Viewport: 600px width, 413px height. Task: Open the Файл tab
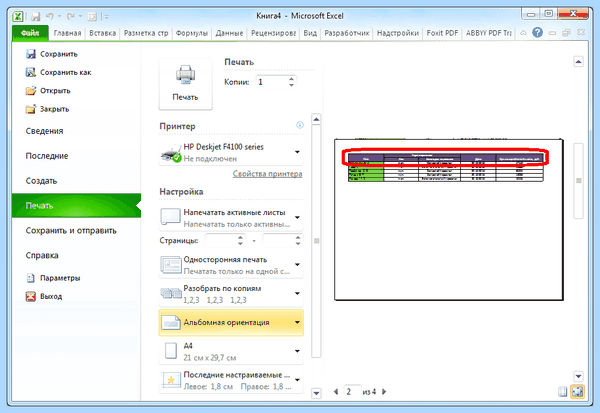pos(30,33)
